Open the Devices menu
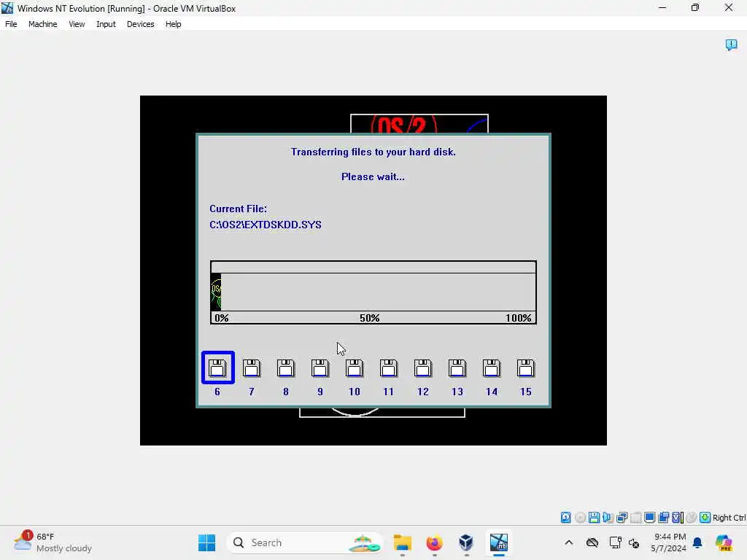 [x=141, y=24]
